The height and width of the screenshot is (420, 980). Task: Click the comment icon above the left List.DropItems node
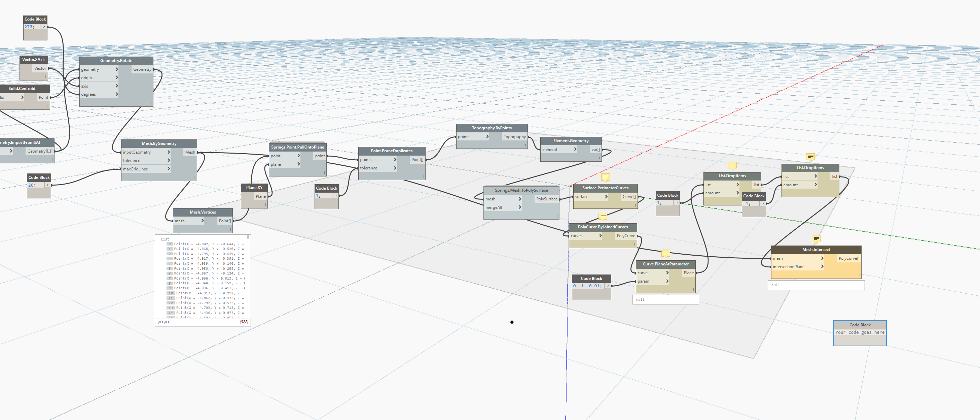coord(732,165)
